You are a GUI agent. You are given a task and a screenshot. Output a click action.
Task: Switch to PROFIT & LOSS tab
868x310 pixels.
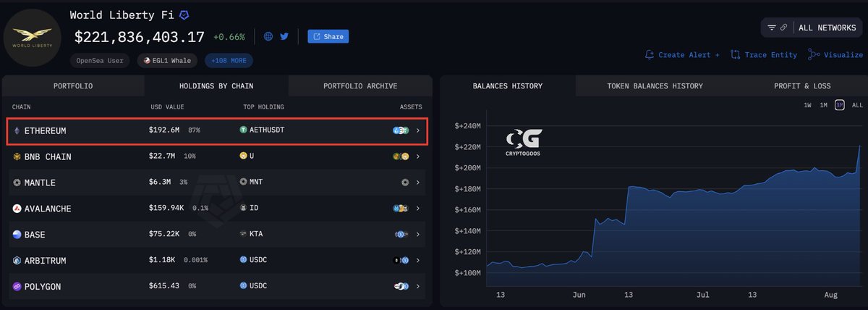(802, 85)
